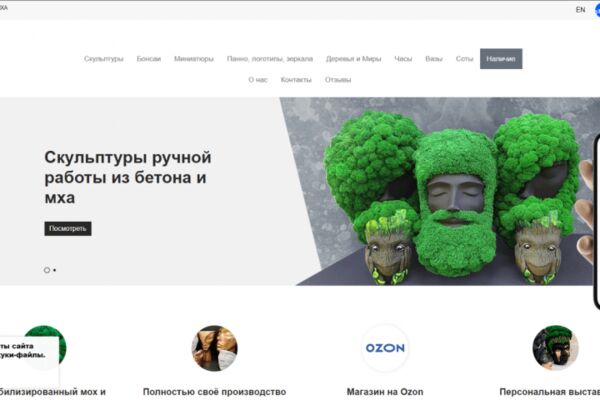Click the round bronze sculpture production icon
This screenshot has width=600, height=400.
[214, 348]
